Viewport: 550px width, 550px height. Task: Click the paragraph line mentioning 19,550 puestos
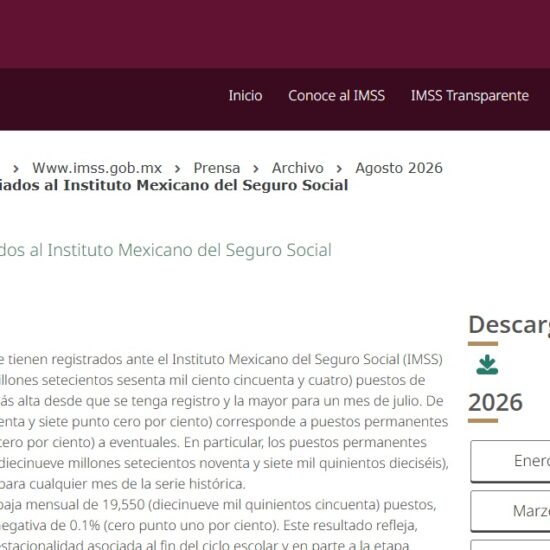click(x=218, y=505)
